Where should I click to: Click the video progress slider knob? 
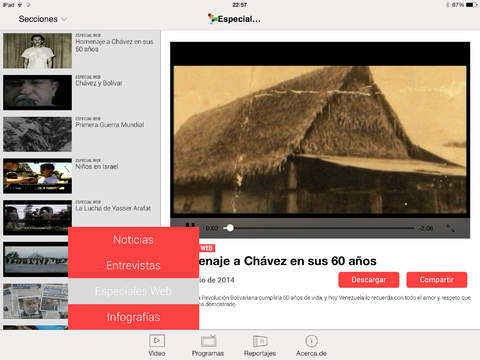[230, 228]
